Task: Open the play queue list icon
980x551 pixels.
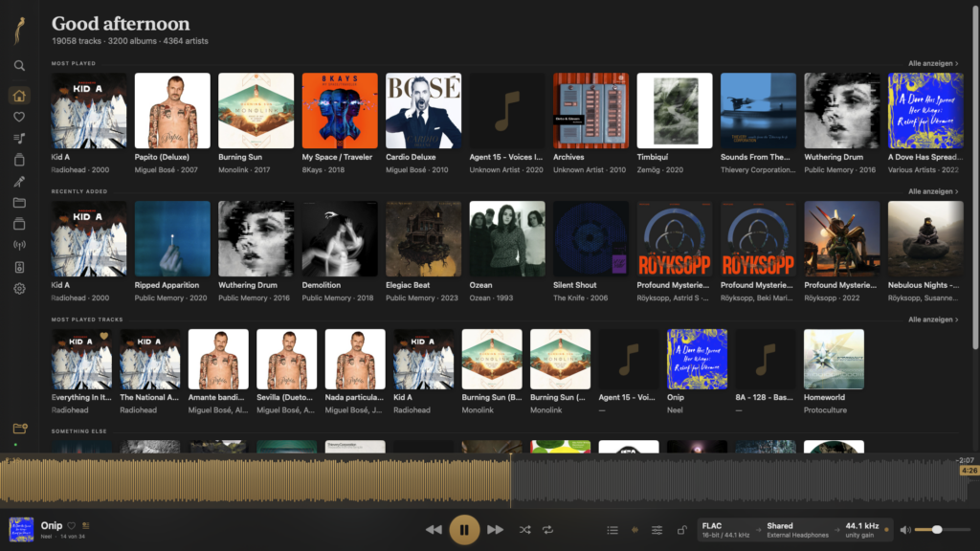Action: tap(612, 530)
